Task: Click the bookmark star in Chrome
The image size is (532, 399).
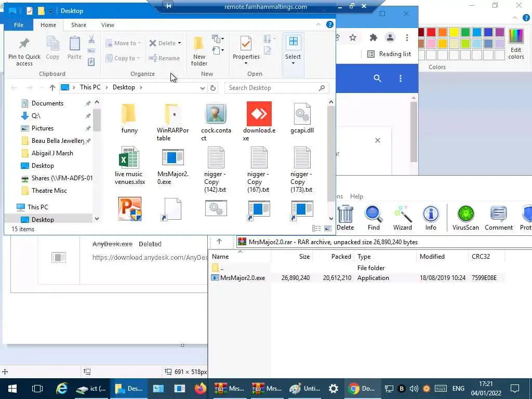Action: pyautogui.click(x=353, y=37)
